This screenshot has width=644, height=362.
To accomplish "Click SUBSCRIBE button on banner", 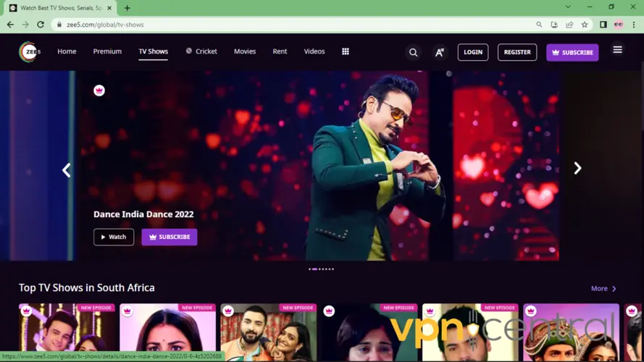I will (x=170, y=237).
